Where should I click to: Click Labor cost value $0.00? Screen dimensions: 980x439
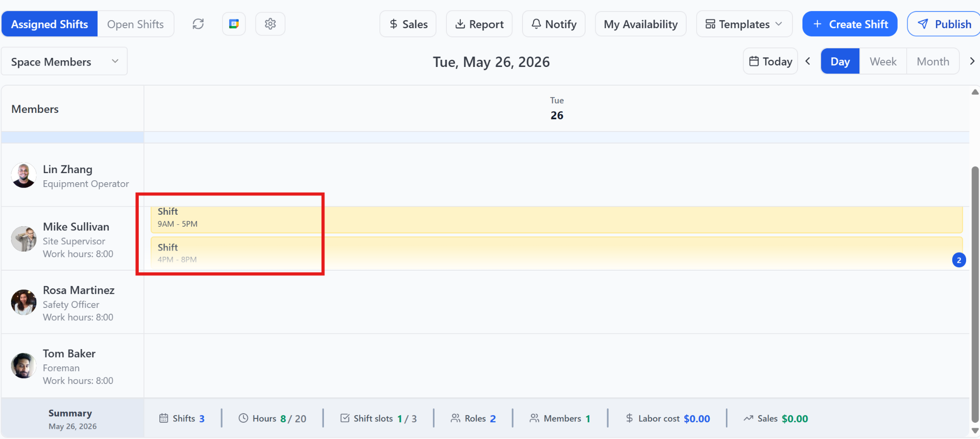click(697, 418)
